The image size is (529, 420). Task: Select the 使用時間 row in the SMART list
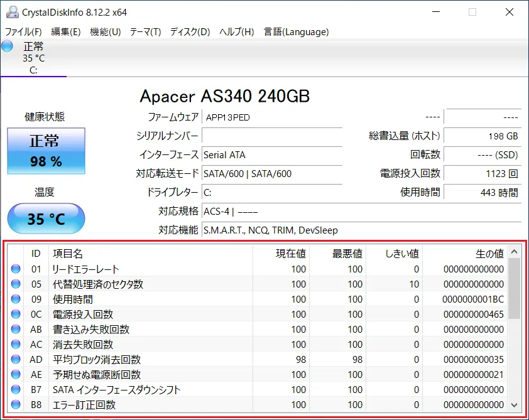pos(257,299)
